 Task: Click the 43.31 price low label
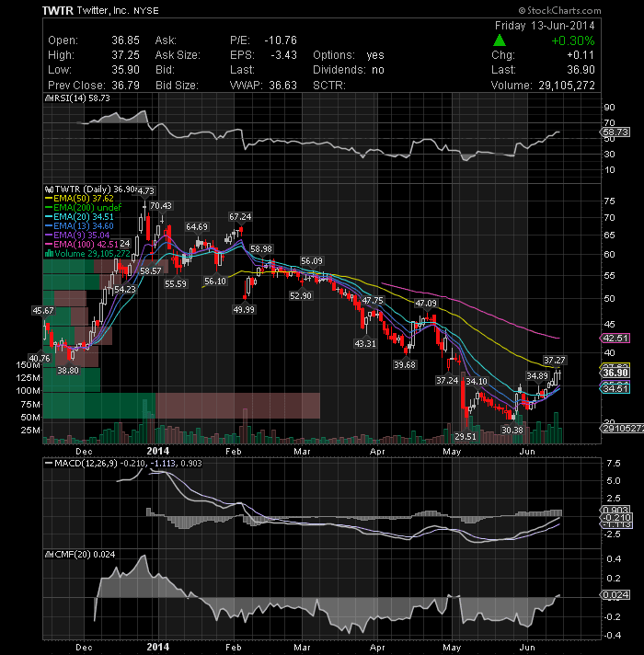coord(365,343)
